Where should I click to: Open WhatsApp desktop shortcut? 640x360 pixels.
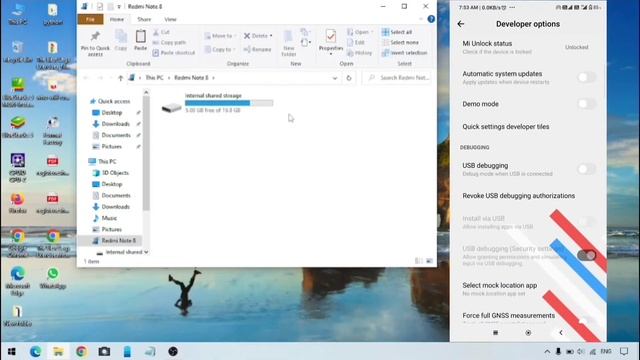click(53, 278)
